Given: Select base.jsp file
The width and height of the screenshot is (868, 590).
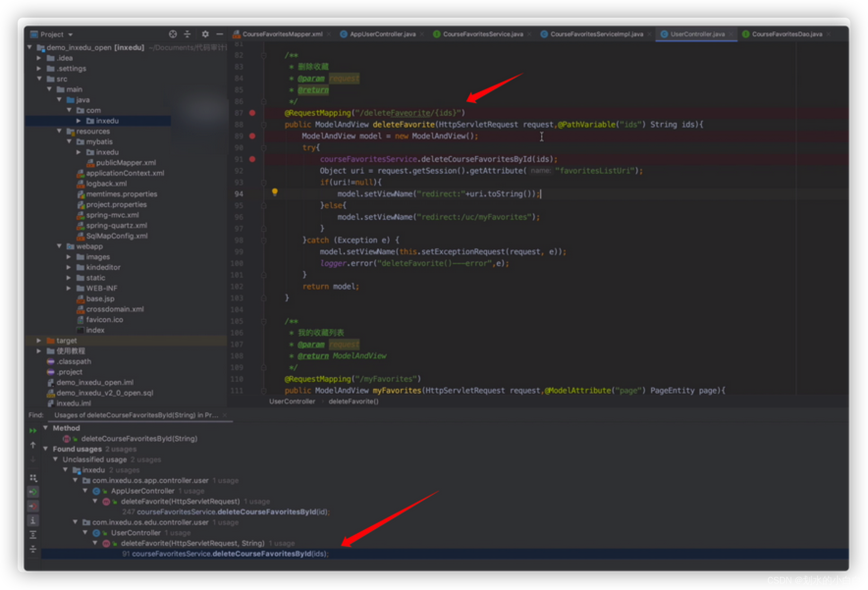Looking at the screenshot, I should pos(100,298).
